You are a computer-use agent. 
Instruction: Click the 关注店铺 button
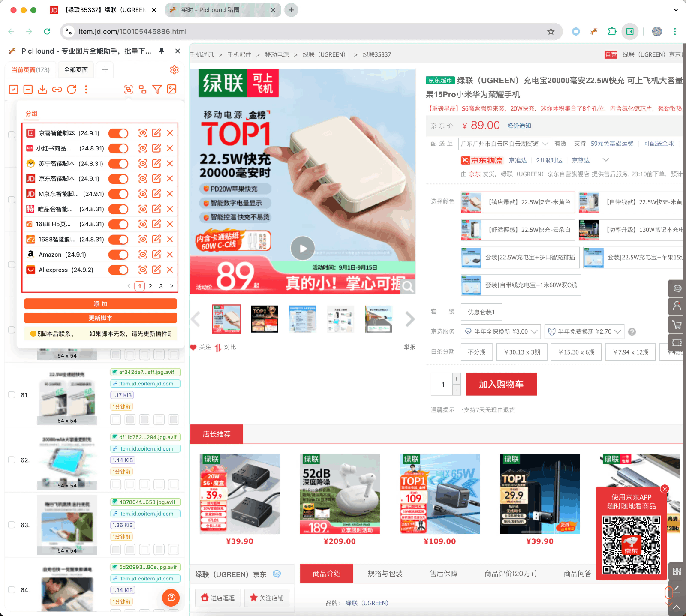267,598
